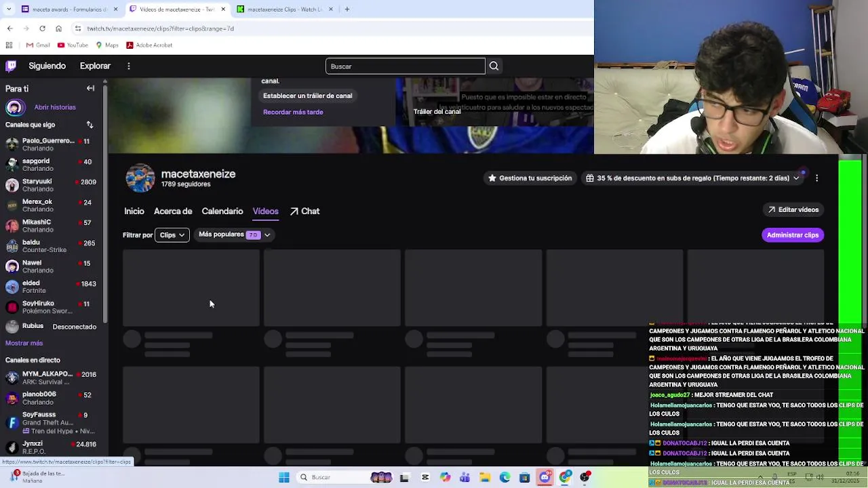This screenshot has width=868, height=488.
Task: Open a new browser tab with plus
Action: click(347, 9)
